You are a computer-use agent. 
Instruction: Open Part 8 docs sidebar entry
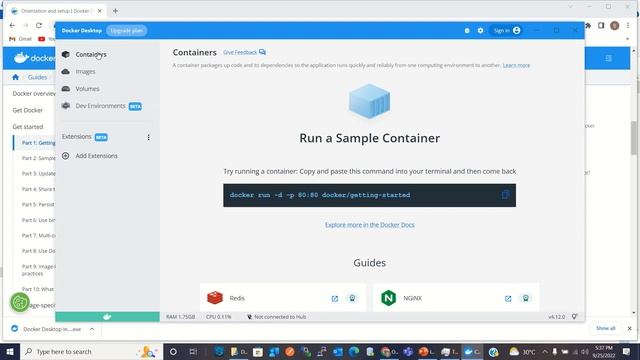[38, 251]
